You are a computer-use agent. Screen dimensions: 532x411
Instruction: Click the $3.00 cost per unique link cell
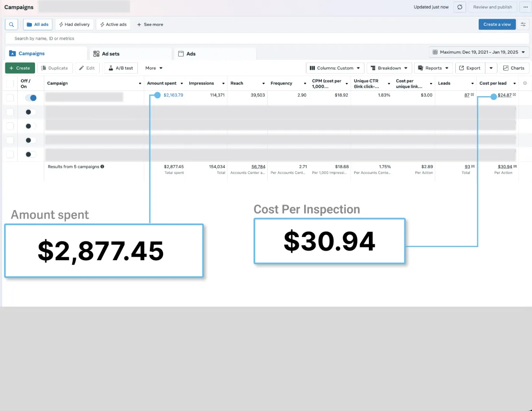pos(426,95)
